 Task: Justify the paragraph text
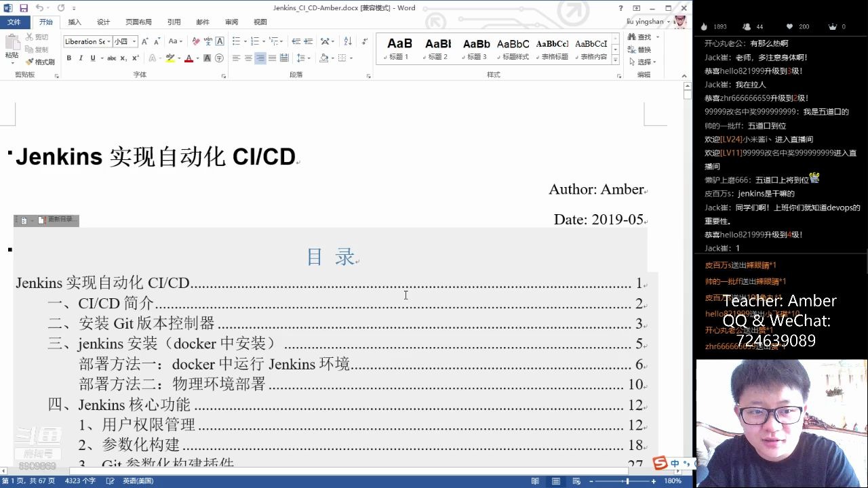click(272, 58)
